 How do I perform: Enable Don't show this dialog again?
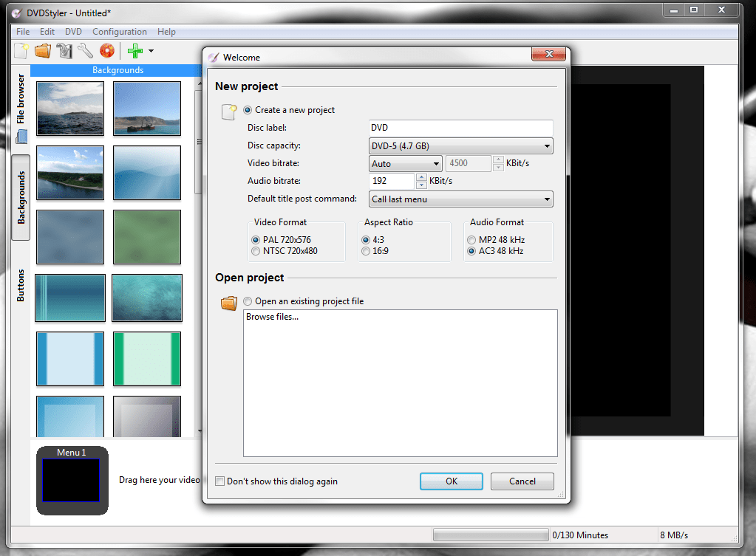click(x=219, y=480)
